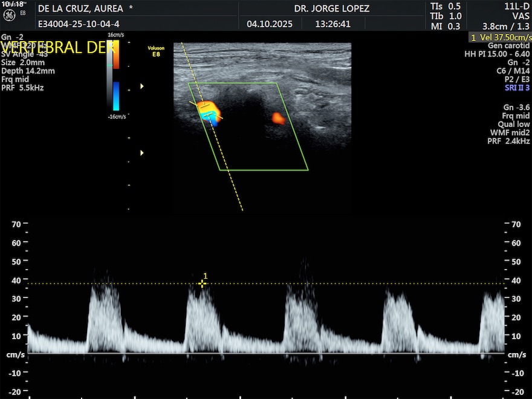This screenshot has height=399, width=532.
Task: Click the yellow caliper cross marker 1
Action: [x=202, y=284]
